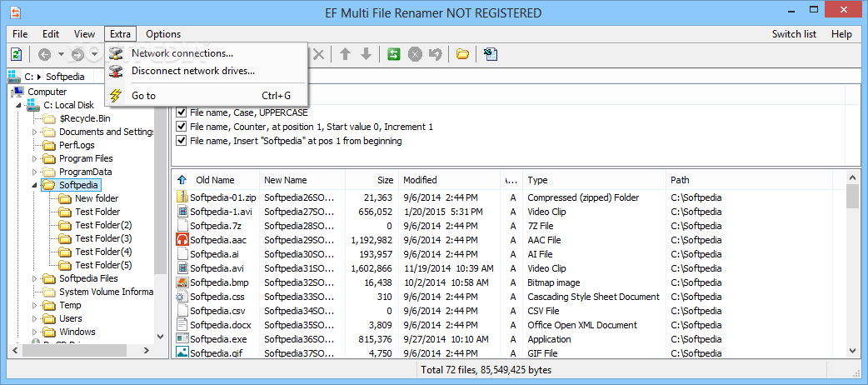
Task: Select the PerfLogs folder in the tree
Action: click(77, 145)
